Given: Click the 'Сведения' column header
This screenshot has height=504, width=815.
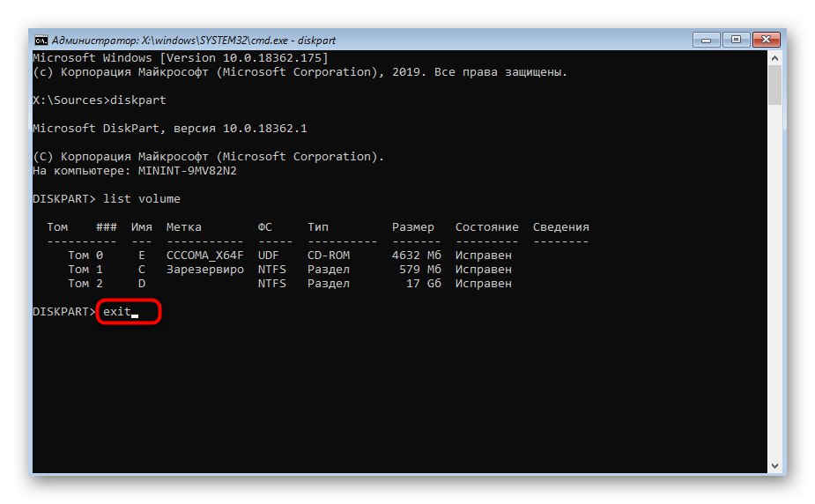Looking at the screenshot, I should 560,227.
